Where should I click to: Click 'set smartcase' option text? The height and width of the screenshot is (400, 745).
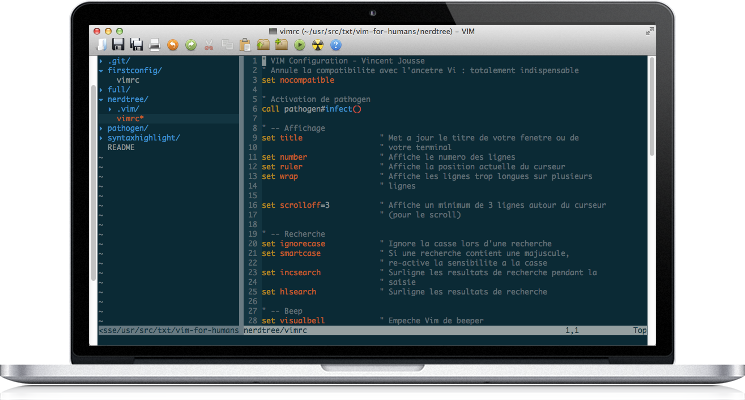(x=291, y=253)
